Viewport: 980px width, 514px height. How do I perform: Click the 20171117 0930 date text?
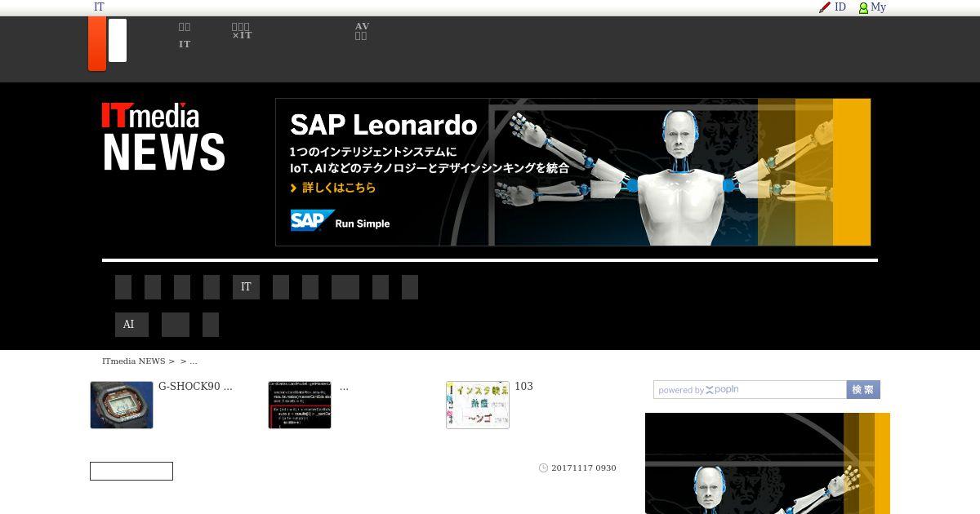pos(584,467)
